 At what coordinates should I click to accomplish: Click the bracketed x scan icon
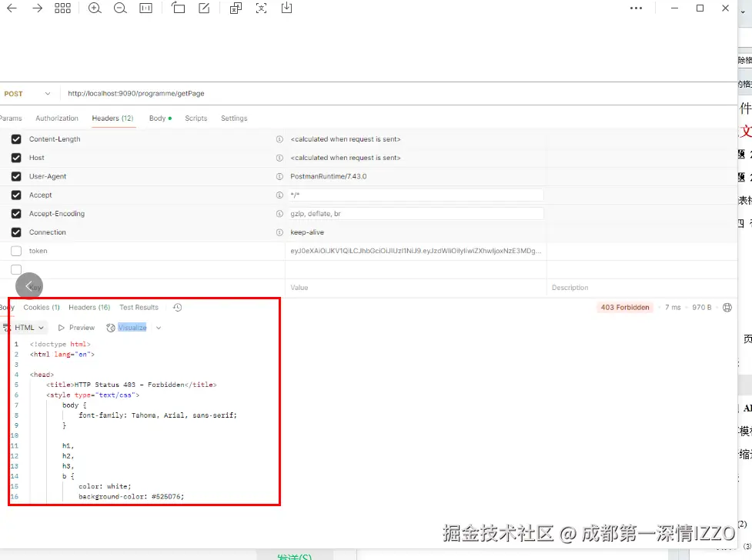click(262, 8)
